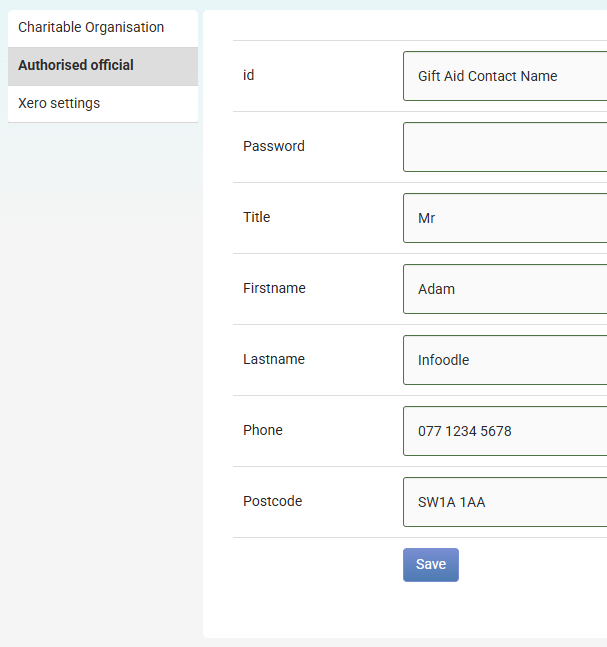607x647 pixels.
Task: Click the Phone number field
Action: pos(505,431)
